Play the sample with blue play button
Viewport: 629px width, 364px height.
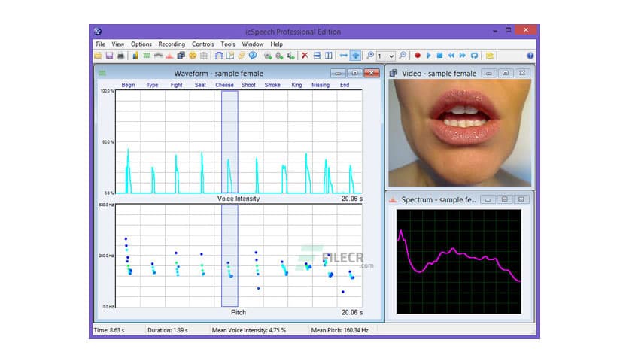[428, 56]
